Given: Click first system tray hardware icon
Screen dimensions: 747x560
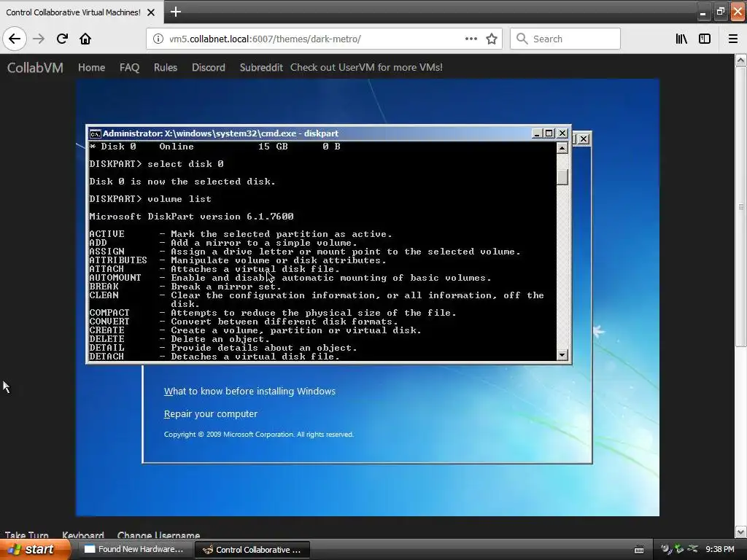Looking at the screenshot, I should tap(666, 549).
